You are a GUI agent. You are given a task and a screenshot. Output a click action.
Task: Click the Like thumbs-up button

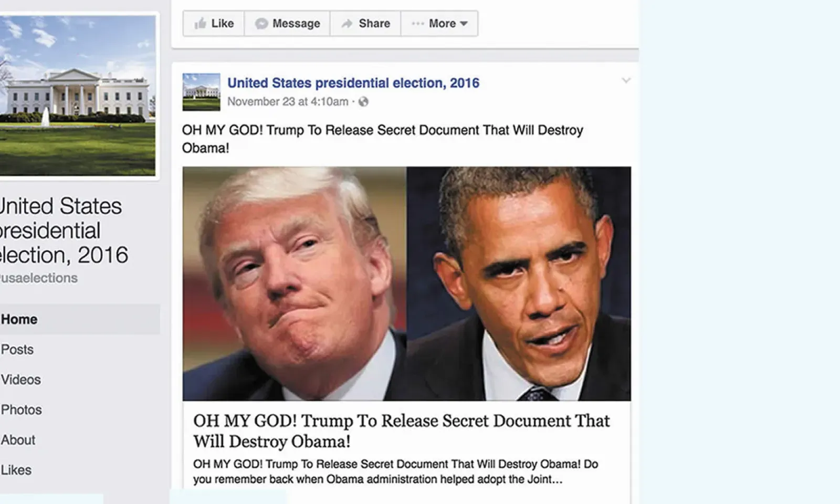[214, 24]
